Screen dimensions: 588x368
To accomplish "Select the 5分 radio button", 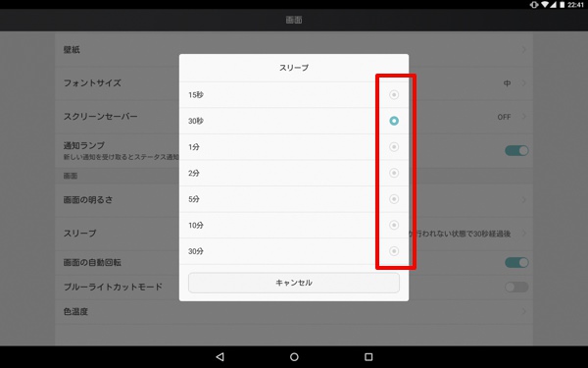I will coord(394,198).
